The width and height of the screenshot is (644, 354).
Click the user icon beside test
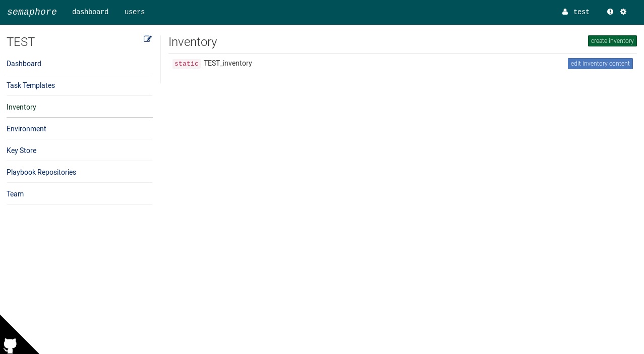(x=565, y=12)
